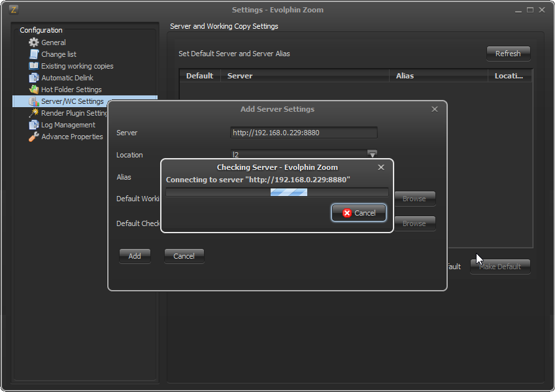Click 'Connecting to server' status text
555x392 pixels.
click(x=258, y=180)
